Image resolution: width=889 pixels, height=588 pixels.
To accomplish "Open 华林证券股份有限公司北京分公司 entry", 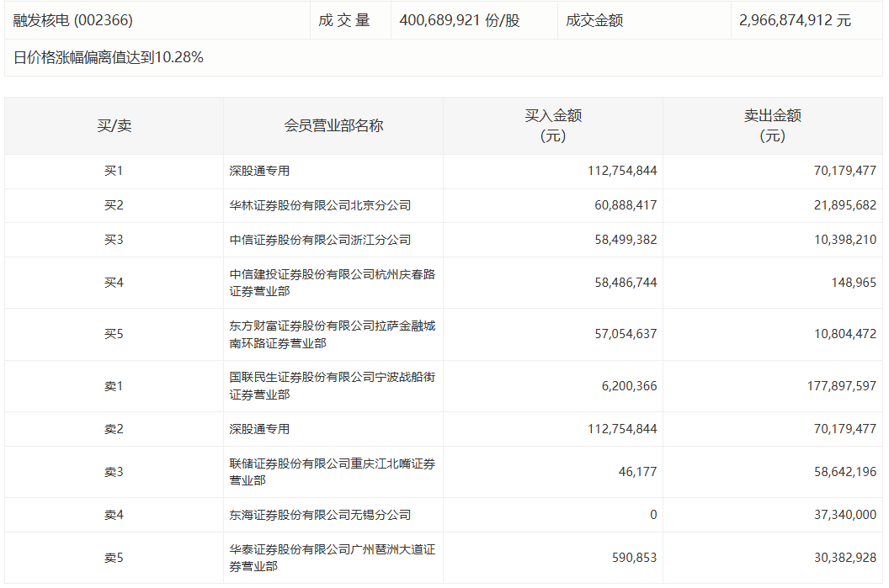I will pos(320,205).
